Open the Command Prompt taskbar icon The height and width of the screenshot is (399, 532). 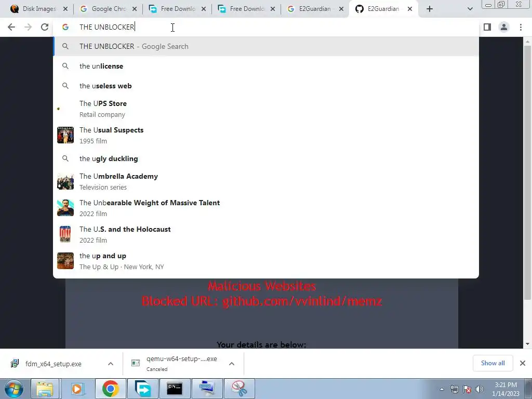pyautogui.click(x=175, y=389)
